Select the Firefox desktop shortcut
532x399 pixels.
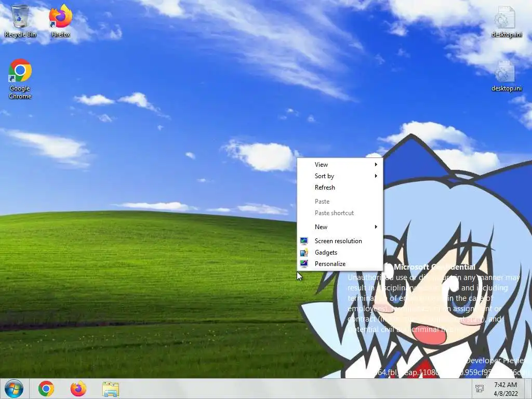tap(60, 21)
